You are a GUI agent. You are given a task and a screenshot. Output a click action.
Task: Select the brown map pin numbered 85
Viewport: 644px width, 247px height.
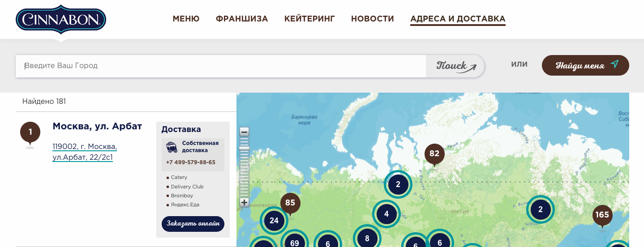290,203
